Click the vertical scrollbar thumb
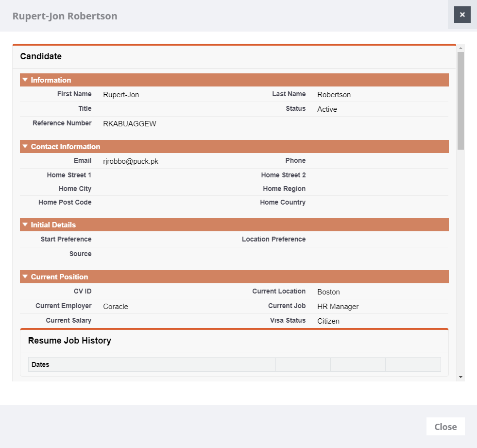Viewport: 477px width, 448px height. 460,100
